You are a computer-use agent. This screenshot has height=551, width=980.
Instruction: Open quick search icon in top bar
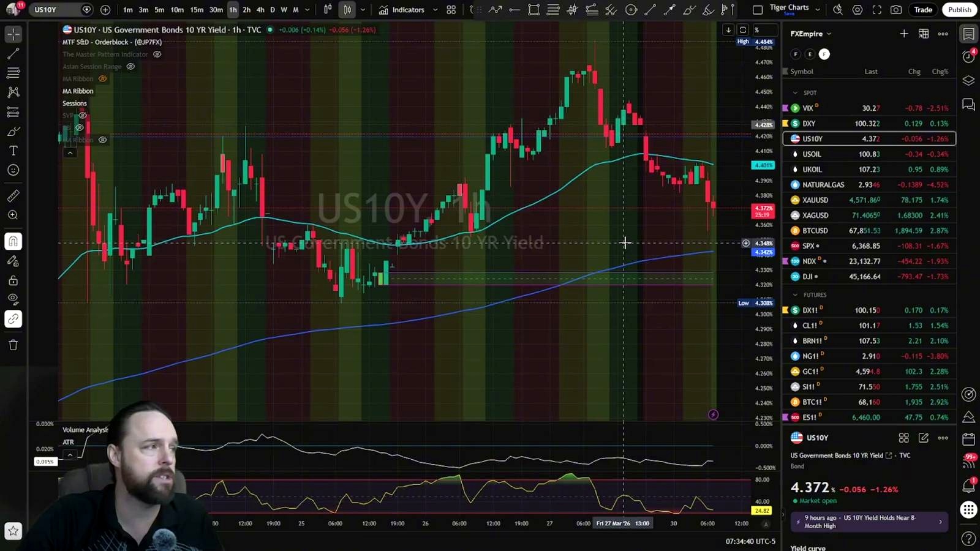tap(838, 10)
